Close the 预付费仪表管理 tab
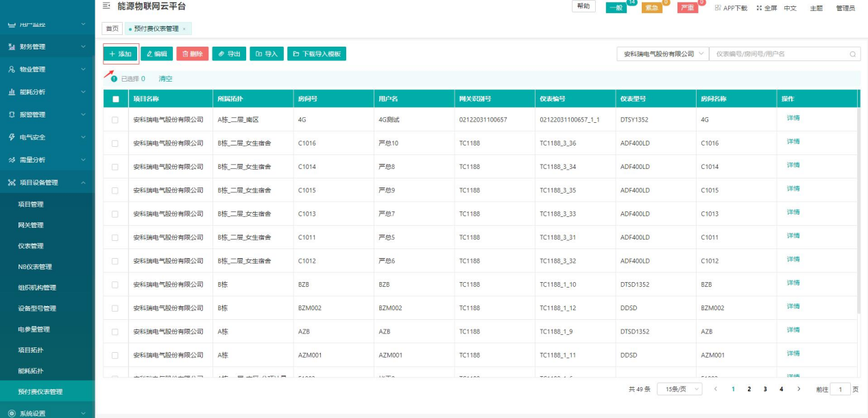Image resolution: width=868 pixels, height=418 pixels. (x=184, y=29)
